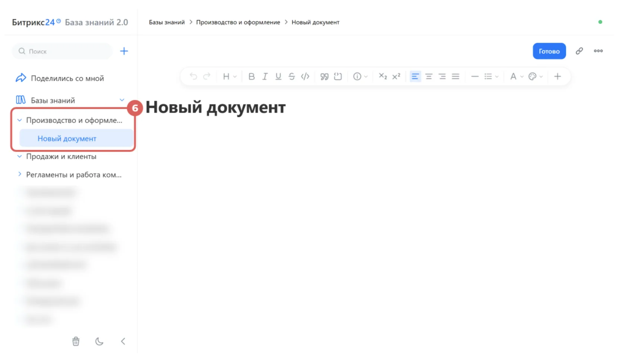
Task: Open the info callout dropdown
Action: tap(360, 76)
